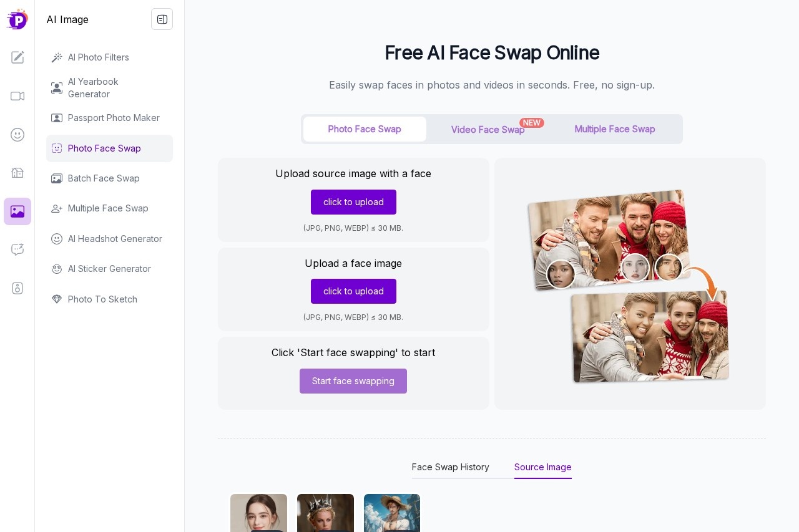Screen dimensions: 799x532
Task: Open AI Photo Filters from sidebar
Action: click(x=98, y=57)
